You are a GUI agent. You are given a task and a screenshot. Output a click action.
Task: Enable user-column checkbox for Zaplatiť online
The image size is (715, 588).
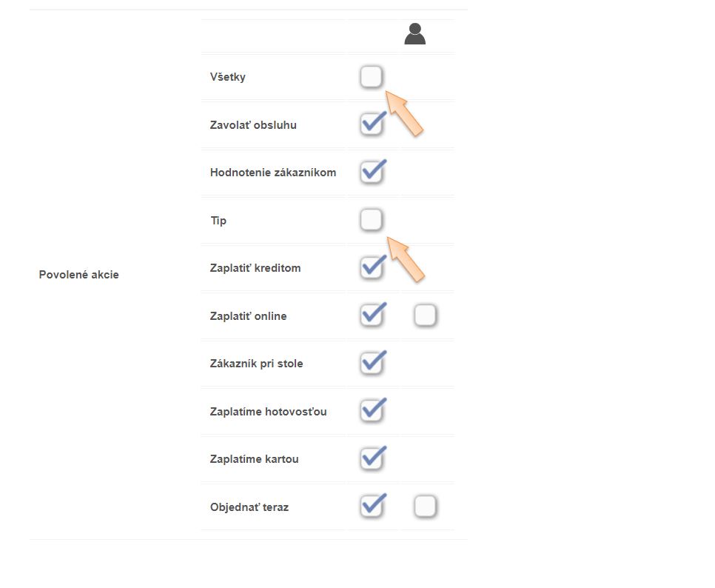pyautogui.click(x=425, y=316)
